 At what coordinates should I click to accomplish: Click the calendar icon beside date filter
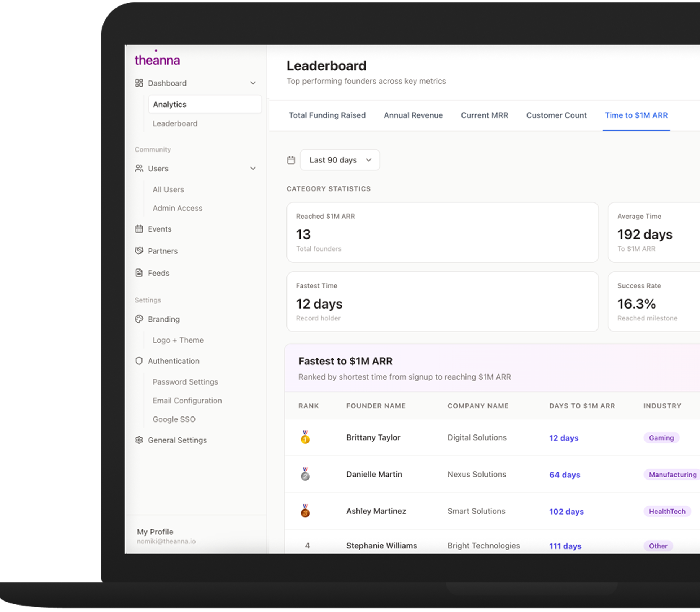(291, 160)
